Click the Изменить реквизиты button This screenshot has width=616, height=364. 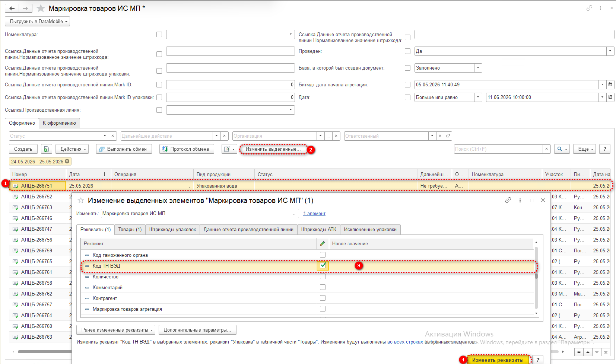tap(498, 360)
